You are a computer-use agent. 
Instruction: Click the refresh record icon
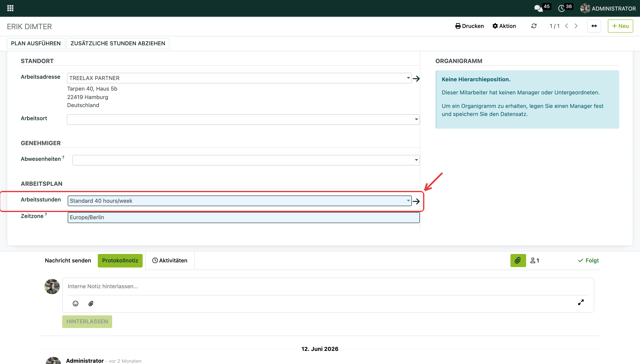point(534,26)
